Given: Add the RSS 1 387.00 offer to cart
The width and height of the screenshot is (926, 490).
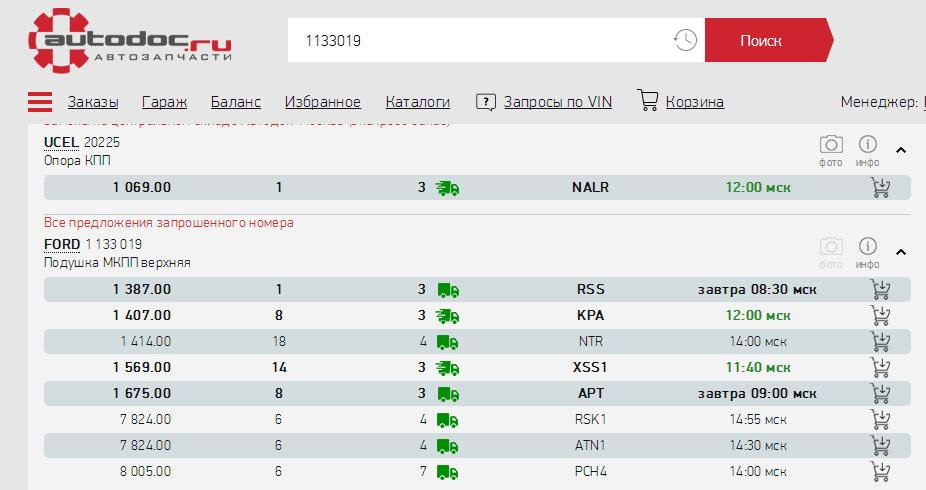Looking at the screenshot, I should tap(881, 290).
